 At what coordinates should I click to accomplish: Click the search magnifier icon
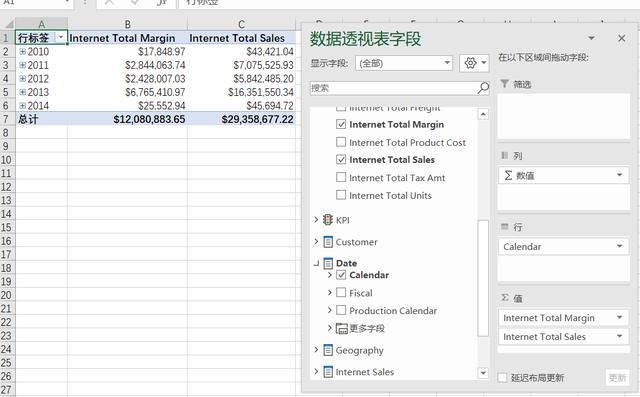pos(483,88)
